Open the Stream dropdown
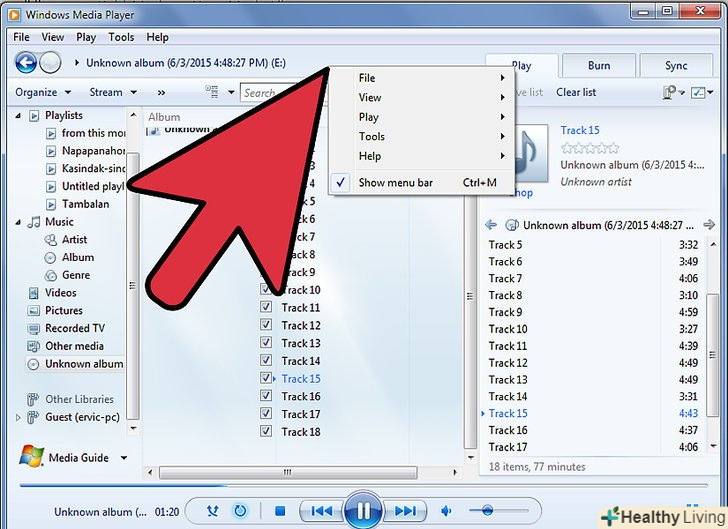The image size is (728, 529). coord(113,92)
